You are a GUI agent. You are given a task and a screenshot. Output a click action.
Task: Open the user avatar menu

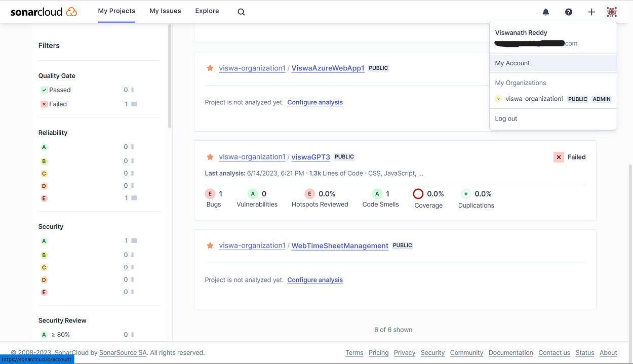[612, 12]
